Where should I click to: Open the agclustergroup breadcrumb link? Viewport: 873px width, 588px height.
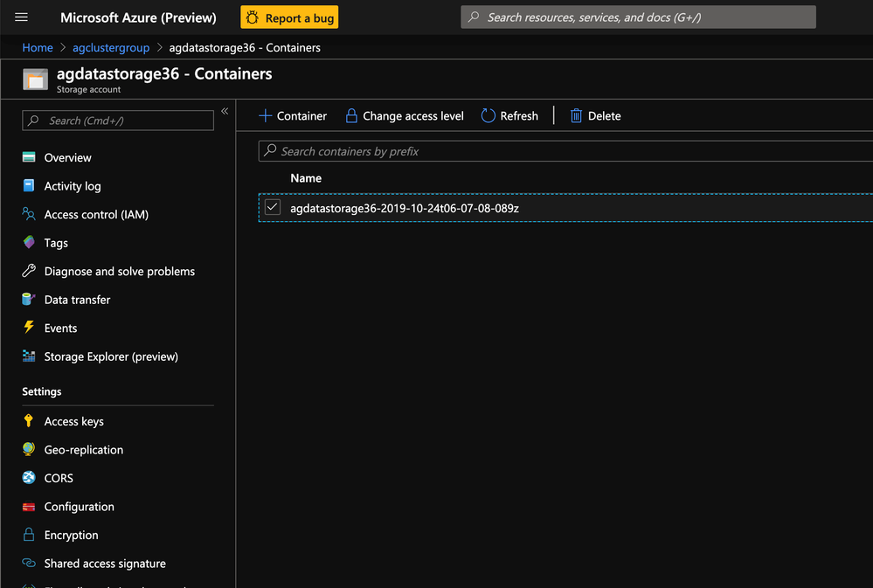(x=111, y=48)
